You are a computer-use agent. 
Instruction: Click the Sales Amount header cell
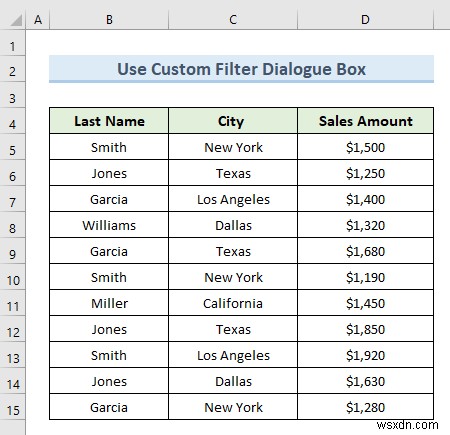[365, 121]
